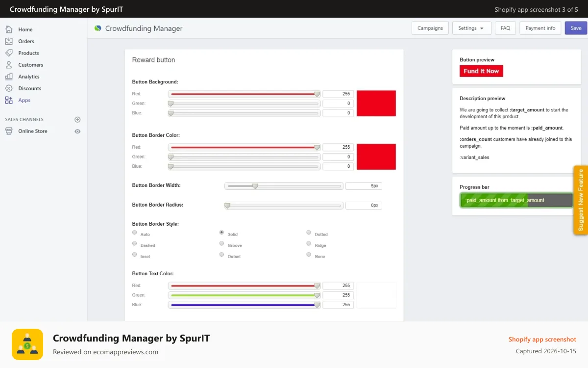Click the :variant_sales placeholder text
The image size is (588, 368).
point(474,158)
